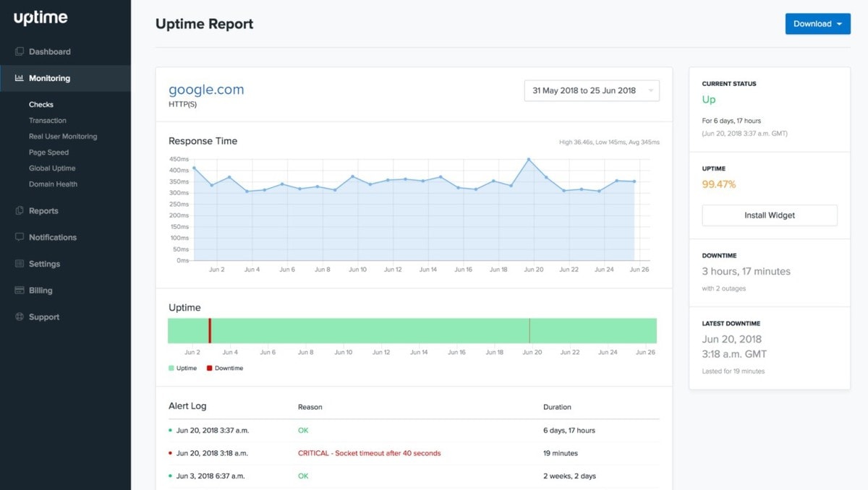The height and width of the screenshot is (490, 868).
Task: Click the 3 hours, 17 minutes downtime value
Action: click(x=746, y=272)
